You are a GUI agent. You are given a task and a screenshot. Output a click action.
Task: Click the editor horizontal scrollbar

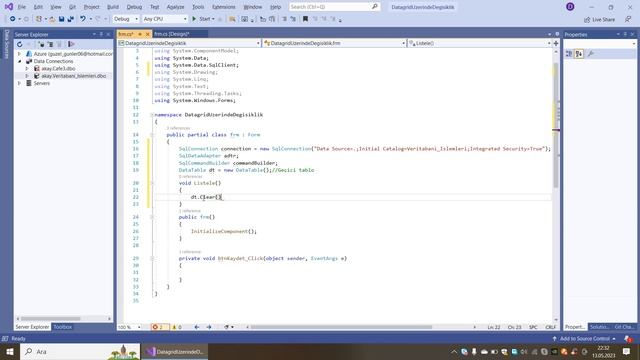point(341,327)
